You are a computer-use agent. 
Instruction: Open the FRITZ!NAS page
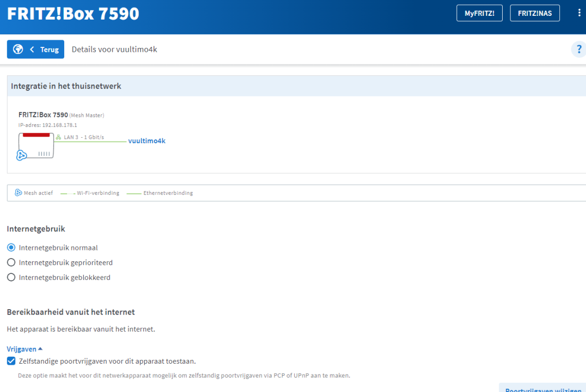tap(535, 13)
